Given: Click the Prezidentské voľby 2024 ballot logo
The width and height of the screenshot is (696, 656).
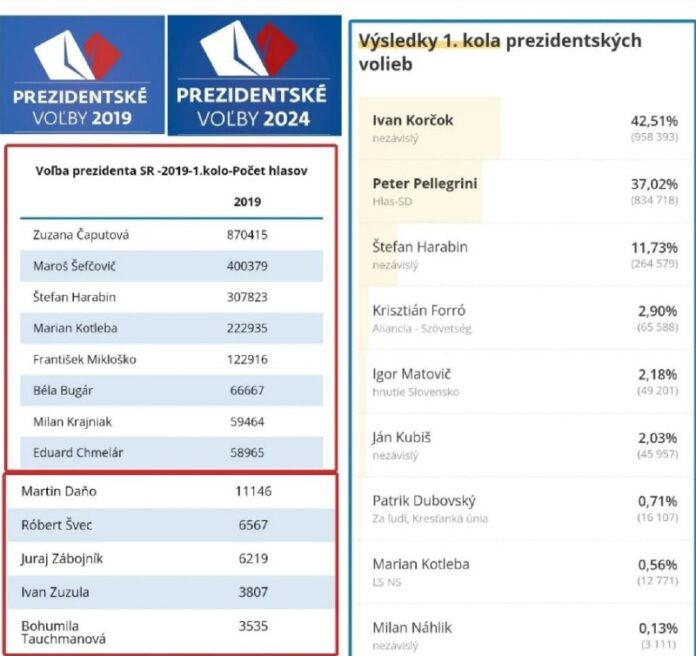Looking at the screenshot, I should (x=252, y=75).
